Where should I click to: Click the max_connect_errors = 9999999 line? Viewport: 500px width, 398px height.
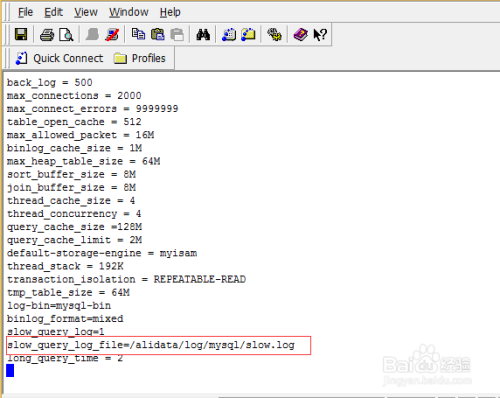[x=92, y=109]
